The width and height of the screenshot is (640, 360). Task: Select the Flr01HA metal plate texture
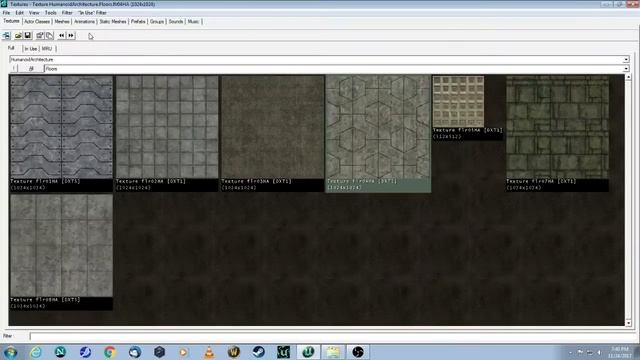pyautogui.click(x=61, y=127)
